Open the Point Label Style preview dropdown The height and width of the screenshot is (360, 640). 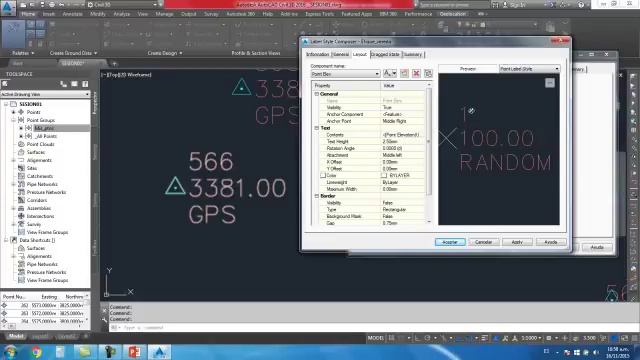529,69
